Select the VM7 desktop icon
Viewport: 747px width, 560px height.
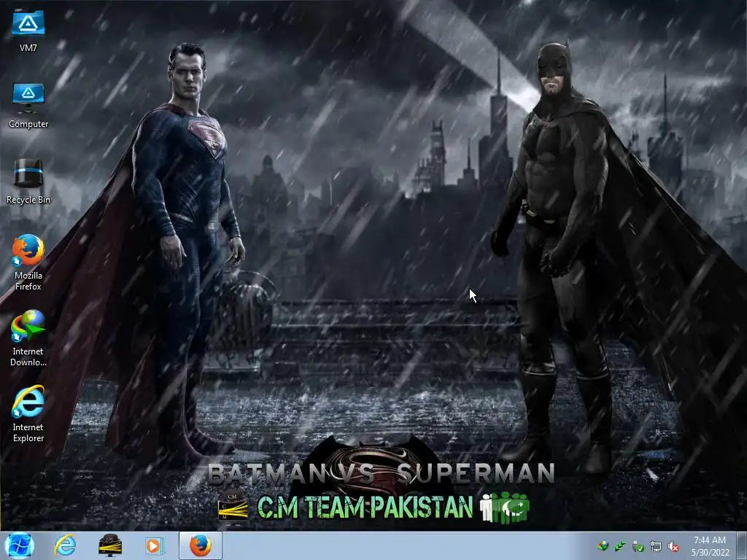click(28, 31)
